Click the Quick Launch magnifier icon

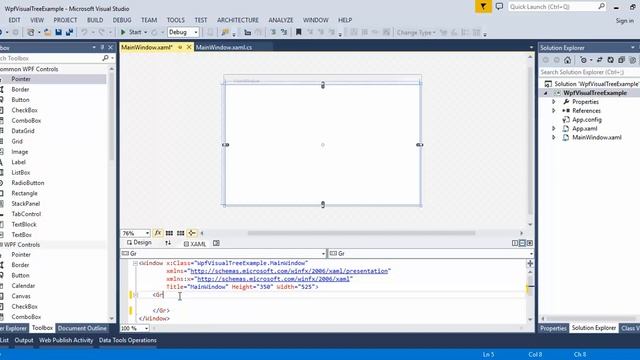(x=602, y=7)
